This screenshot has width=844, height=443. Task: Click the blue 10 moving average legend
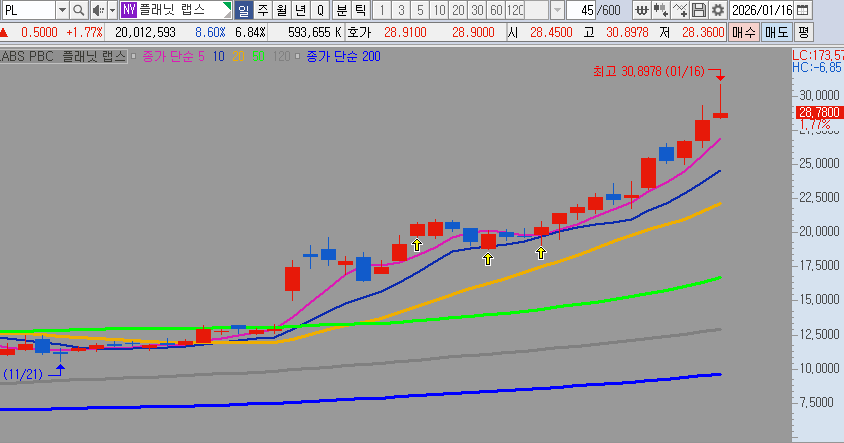pos(218,56)
